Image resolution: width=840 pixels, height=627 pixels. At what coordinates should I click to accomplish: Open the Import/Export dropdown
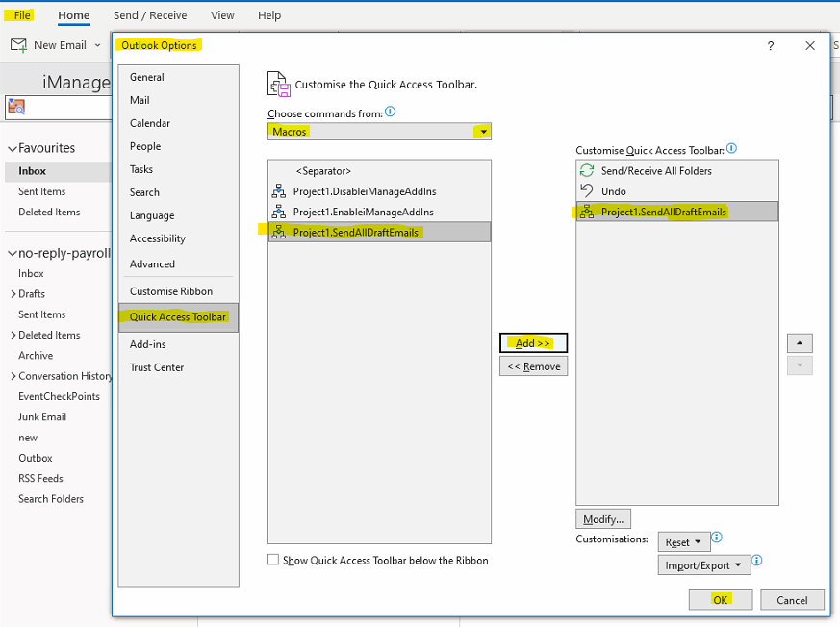tap(703, 565)
